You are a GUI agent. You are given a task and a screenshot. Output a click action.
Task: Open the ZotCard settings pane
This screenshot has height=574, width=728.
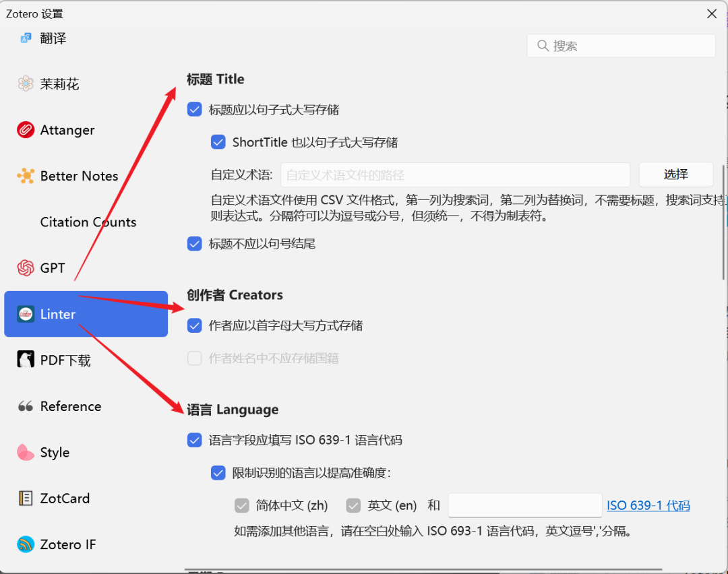pyautogui.click(x=65, y=499)
